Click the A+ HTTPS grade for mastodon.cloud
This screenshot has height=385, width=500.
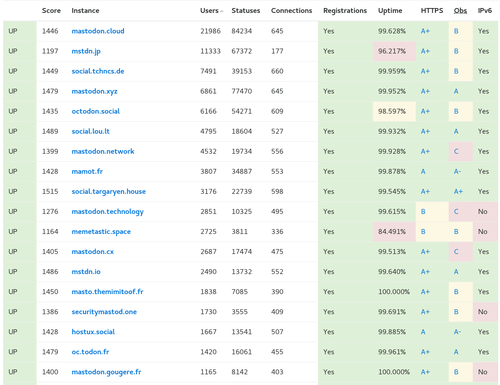click(x=425, y=31)
